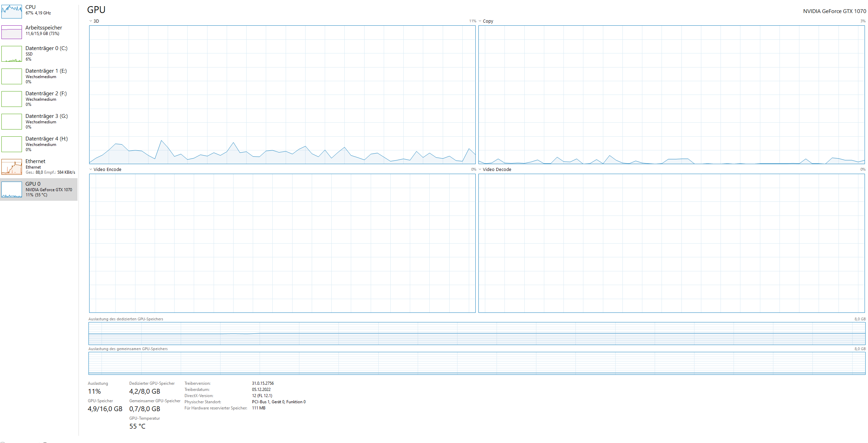Expand the Video Encode engine dropdown

pos(91,169)
